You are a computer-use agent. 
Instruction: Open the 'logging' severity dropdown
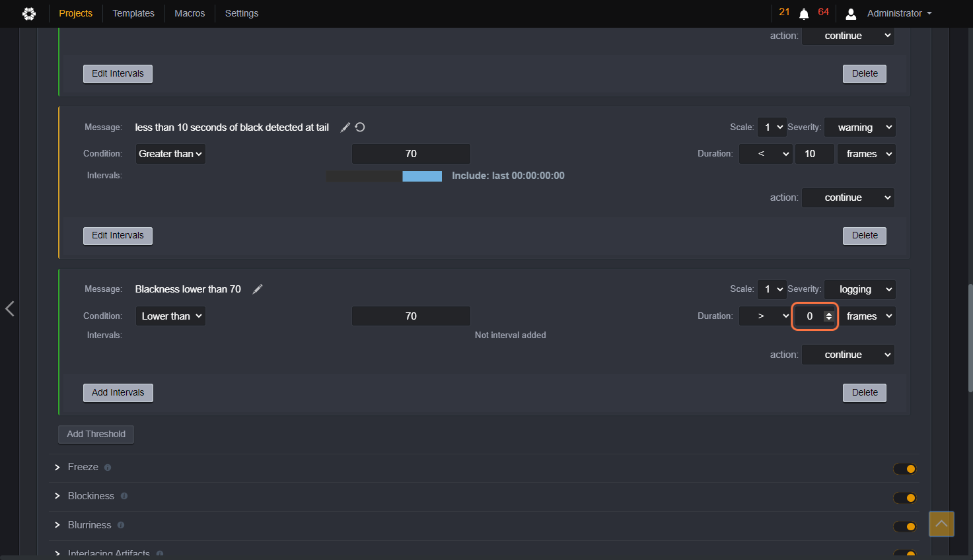point(860,289)
